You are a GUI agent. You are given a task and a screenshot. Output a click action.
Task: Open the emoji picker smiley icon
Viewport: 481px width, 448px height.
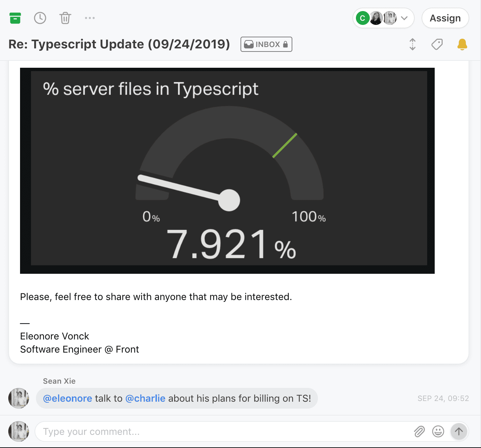(x=438, y=431)
